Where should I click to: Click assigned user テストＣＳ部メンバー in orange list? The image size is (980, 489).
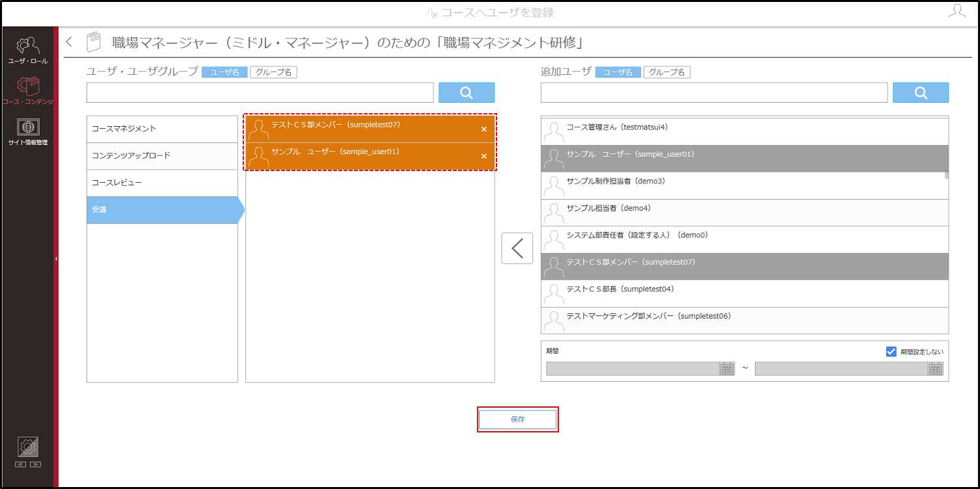tap(370, 129)
